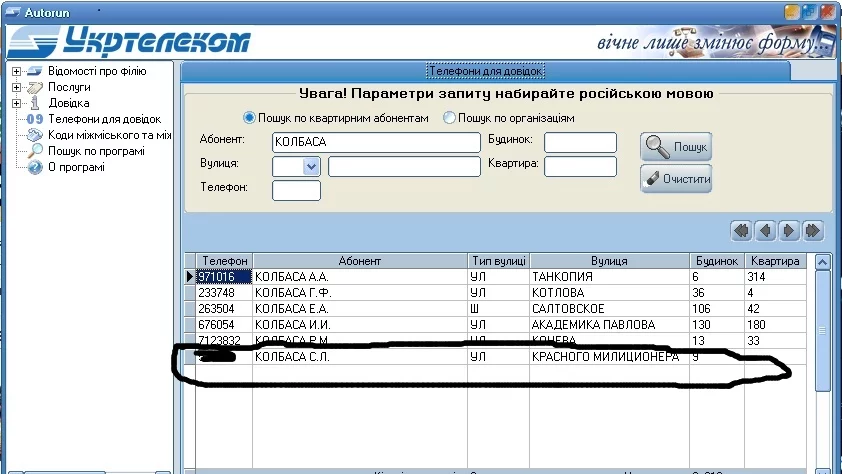Image resolution: width=842 pixels, height=474 pixels.
Task: Click street cell САЛТОВСКОЕ
Action: (609, 309)
